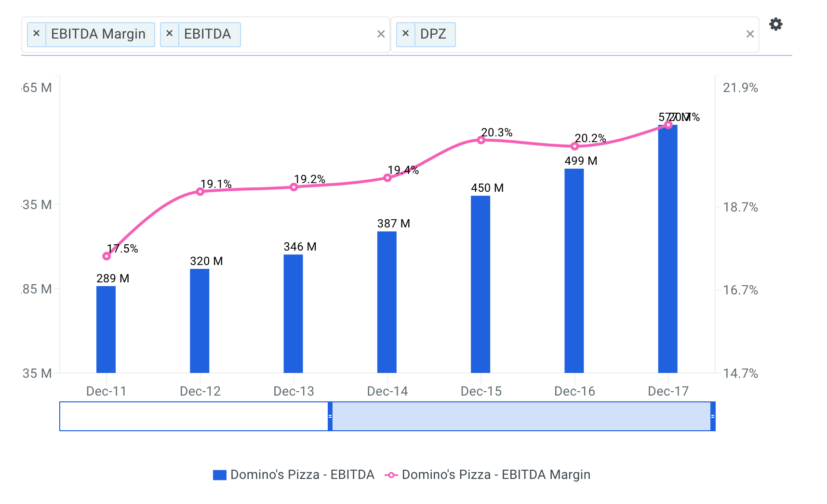Select the Dec-13 EBITDA bar
Image resolution: width=827 pixels, height=504 pixels.
[293, 314]
